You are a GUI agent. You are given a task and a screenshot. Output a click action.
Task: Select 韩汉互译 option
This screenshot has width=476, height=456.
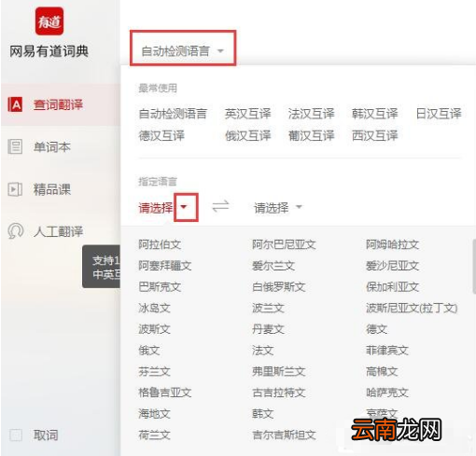pos(374,114)
